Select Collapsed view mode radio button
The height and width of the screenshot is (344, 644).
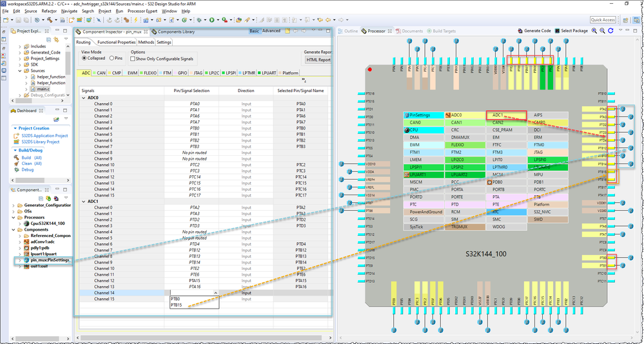pos(84,58)
